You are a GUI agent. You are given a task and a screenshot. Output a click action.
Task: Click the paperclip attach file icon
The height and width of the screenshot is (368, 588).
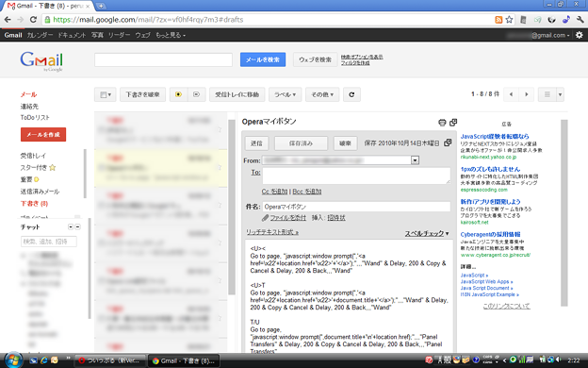[x=265, y=218]
